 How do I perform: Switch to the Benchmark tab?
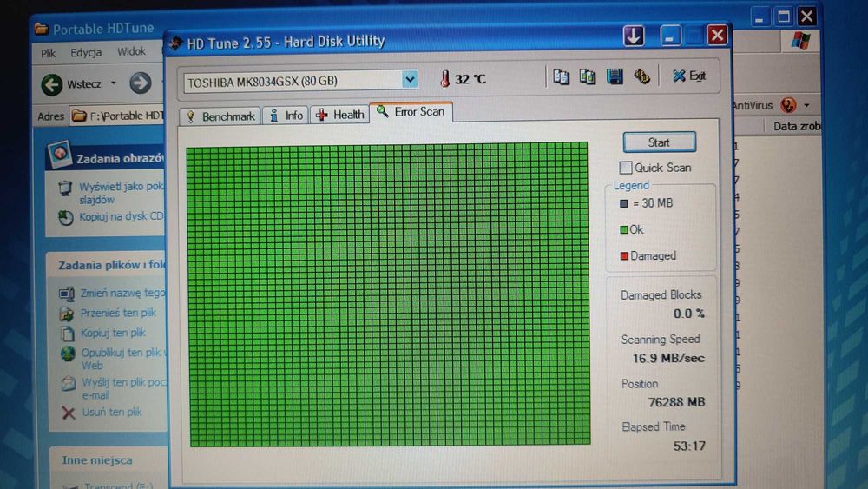220,116
